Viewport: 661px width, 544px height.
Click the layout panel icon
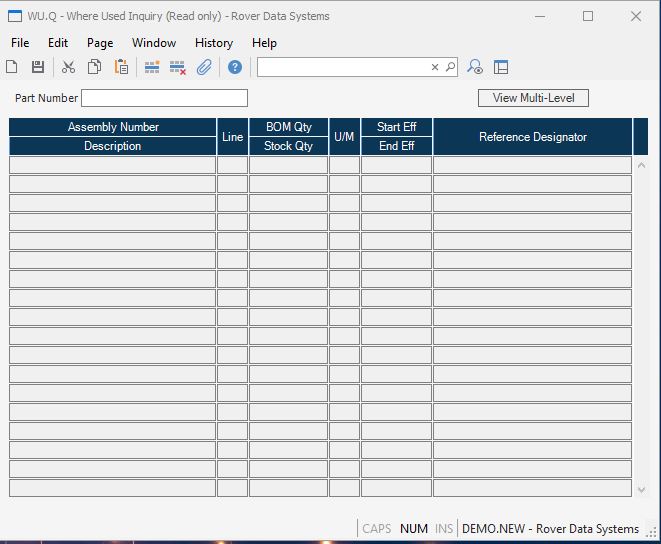pyautogui.click(x=501, y=67)
